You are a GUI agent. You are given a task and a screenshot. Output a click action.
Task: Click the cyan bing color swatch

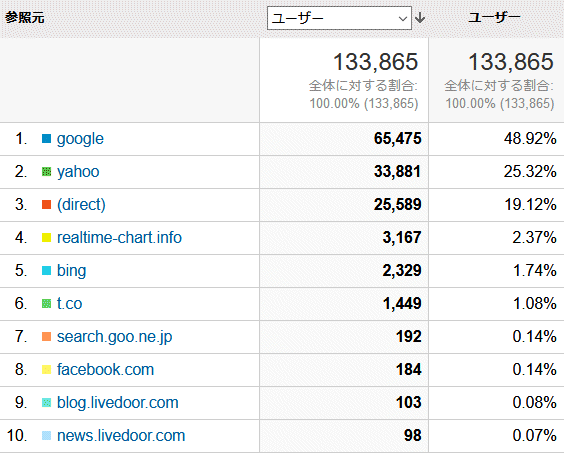[x=46, y=271]
